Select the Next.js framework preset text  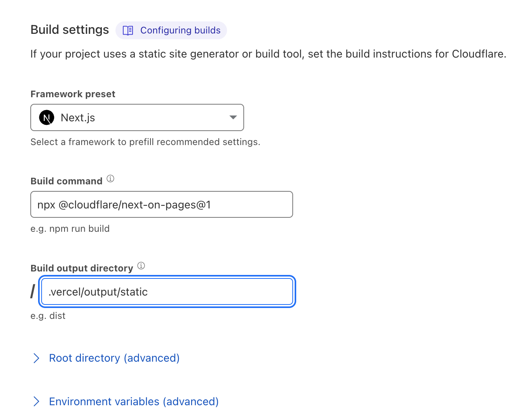point(78,117)
